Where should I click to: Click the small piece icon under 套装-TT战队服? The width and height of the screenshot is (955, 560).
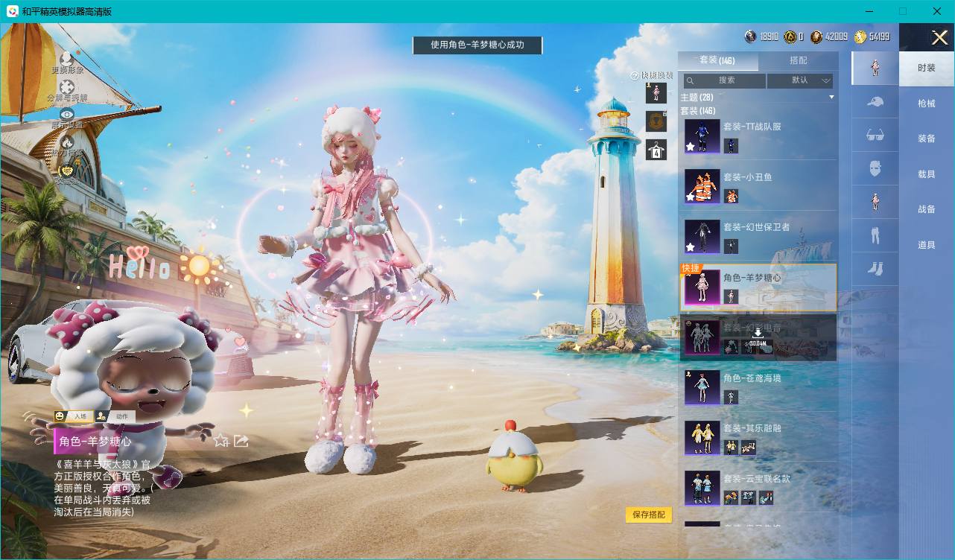pos(731,146)
